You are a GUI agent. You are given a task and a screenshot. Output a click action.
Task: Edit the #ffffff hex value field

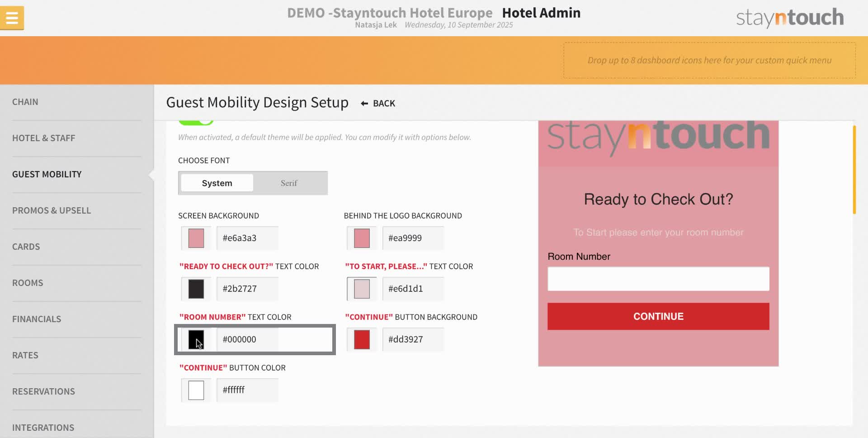pos(247,390)
